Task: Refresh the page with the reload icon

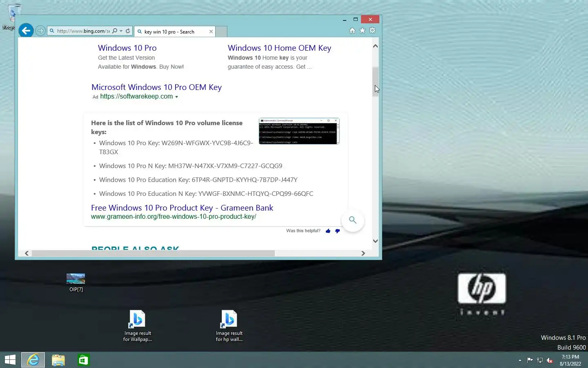Action: 128,31
